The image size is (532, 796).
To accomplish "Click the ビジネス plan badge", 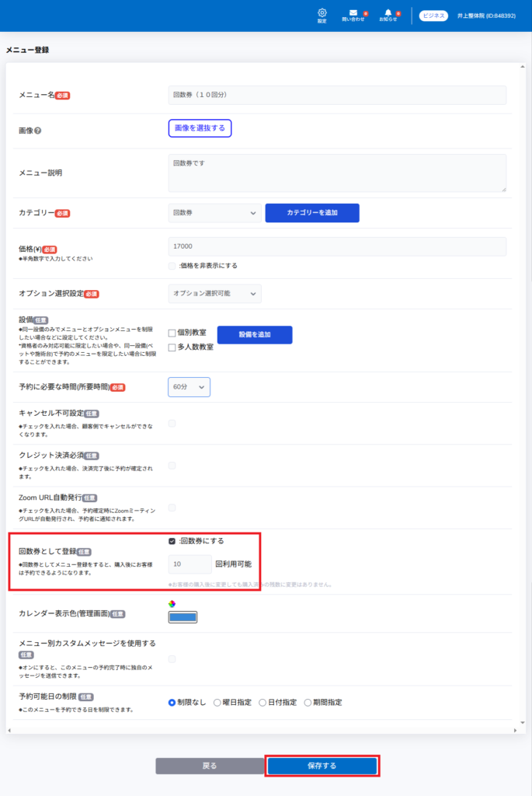I will 433,16.
